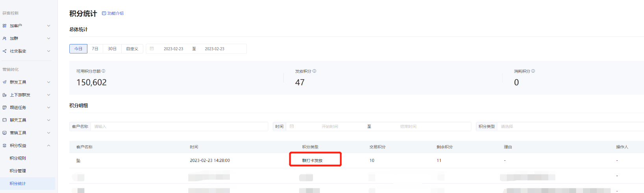This screenshot has width=644, height=193.
Task: Select the 今日 date range tab
Action: [x=78, y=49]
